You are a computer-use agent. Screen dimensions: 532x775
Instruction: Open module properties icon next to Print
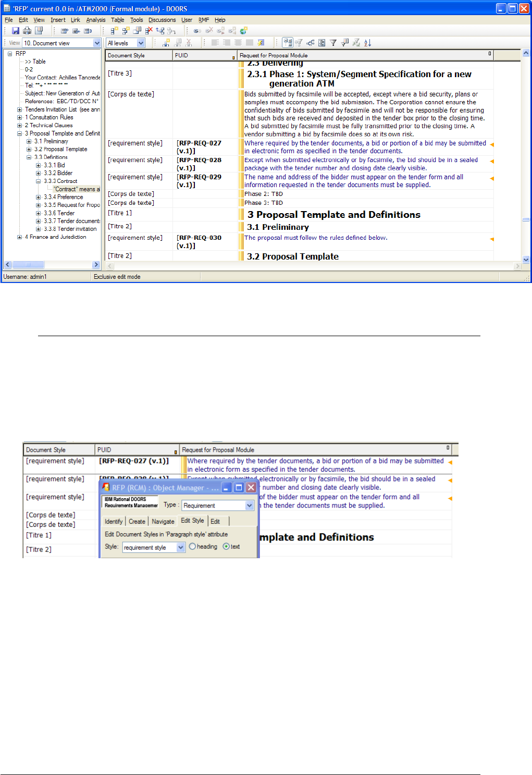[x=39, y=31]
